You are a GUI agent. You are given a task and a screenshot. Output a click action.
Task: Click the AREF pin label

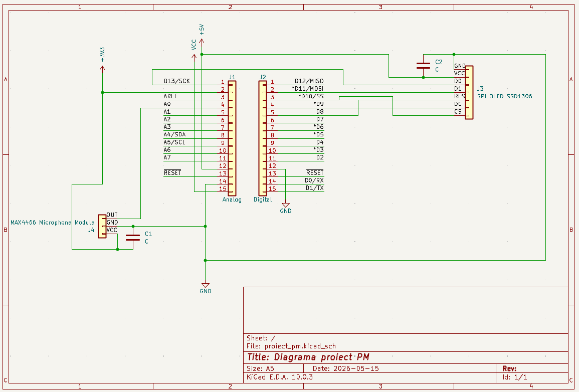click(x=170, y=96)
